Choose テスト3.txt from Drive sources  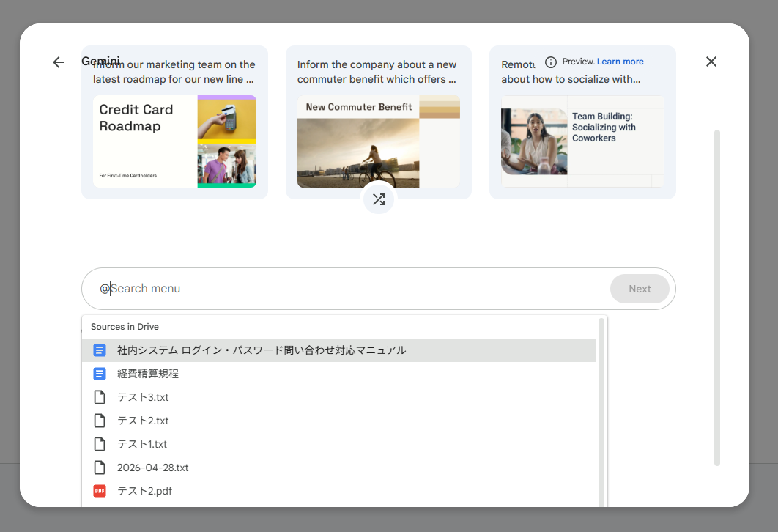coord(338,397)
